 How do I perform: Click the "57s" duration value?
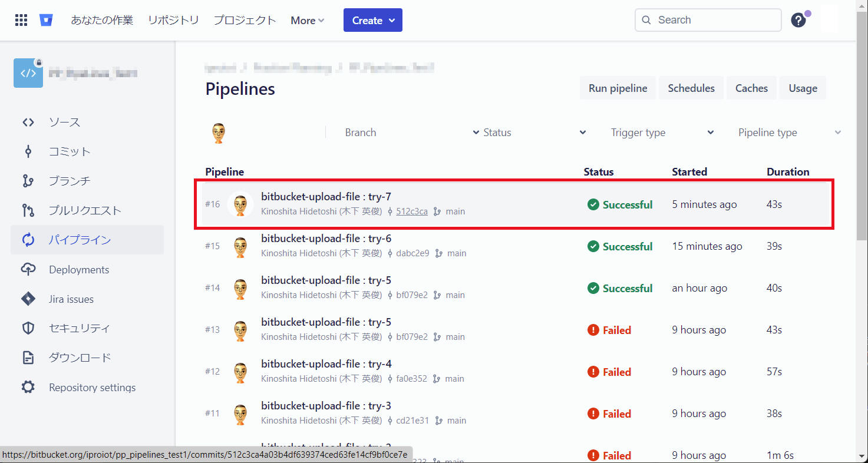pyautogui.click(x=774, y=372)
